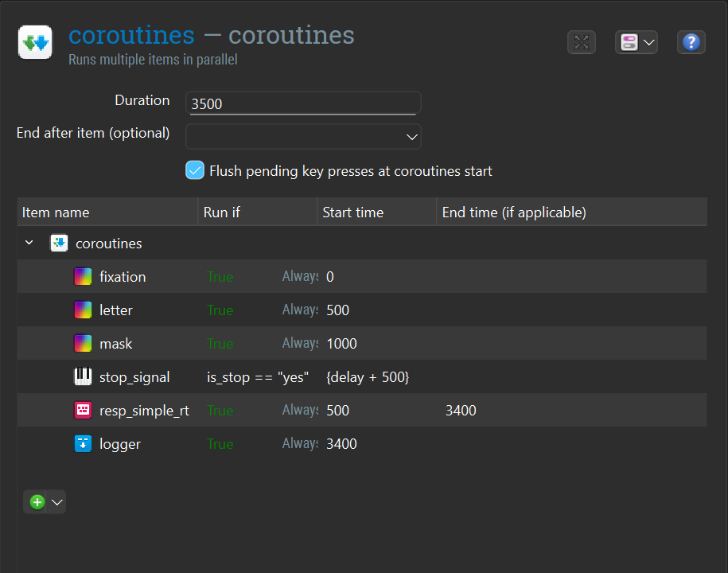Toggle Flush pending key presses checkbox
The width and height of the screenshot is (728, 573).
click(x=195, y=170)
